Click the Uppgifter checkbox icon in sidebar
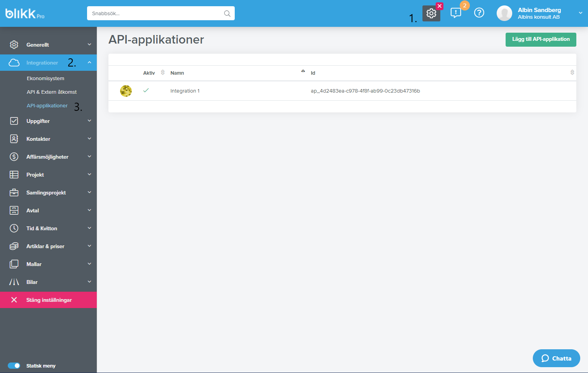This screenshot has width=588, height=373. point(14,121)
